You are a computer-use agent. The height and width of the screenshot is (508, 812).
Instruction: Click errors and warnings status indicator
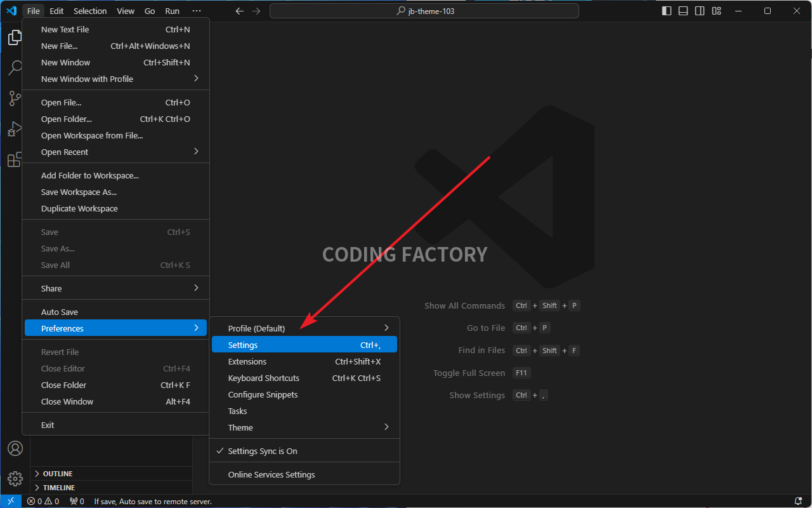click(x=43, y=501)
